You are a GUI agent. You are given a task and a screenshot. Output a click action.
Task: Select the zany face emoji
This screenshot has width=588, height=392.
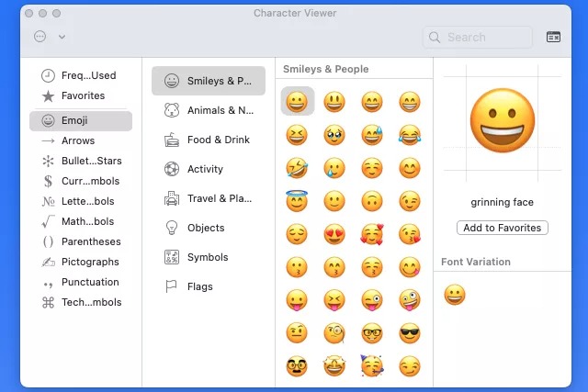410,300
